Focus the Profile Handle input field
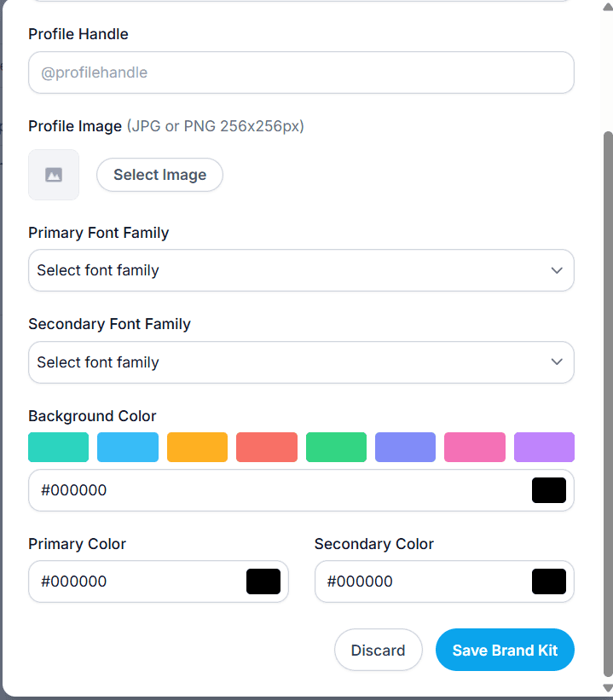Image resolution: width=613 pixels, height=700 pixels. 301,72
